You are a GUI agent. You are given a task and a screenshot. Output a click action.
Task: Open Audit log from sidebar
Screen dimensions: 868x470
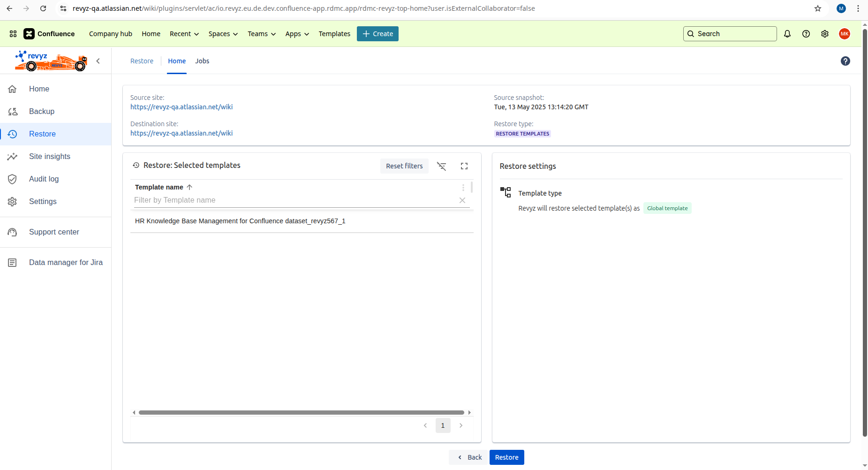44,179
